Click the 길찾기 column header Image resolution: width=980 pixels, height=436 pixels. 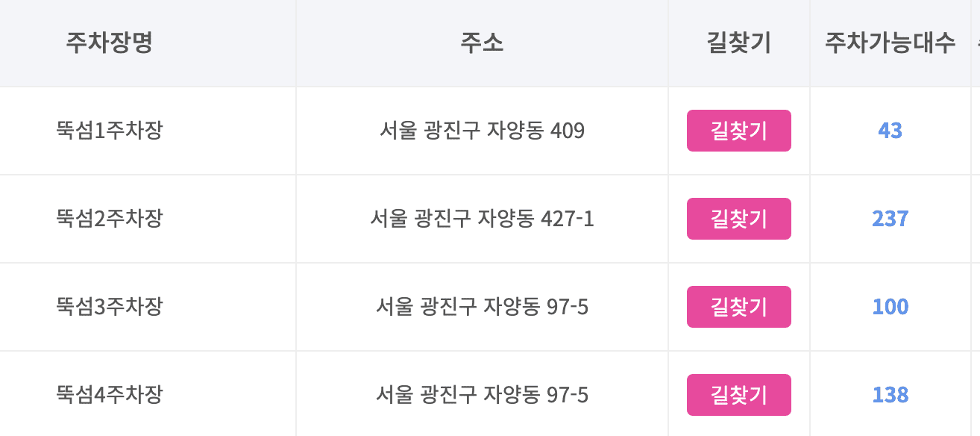point(738,43)
